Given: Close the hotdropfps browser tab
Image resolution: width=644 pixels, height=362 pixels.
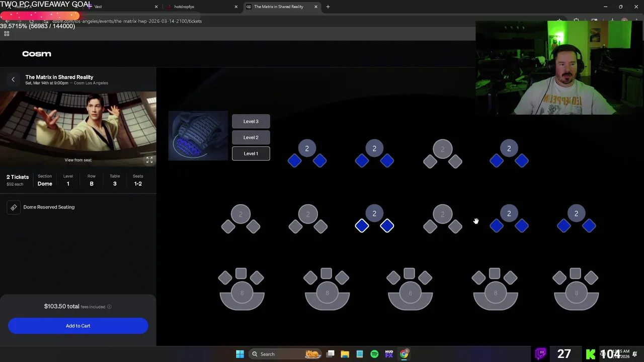Looking at the screenshot, I should [236, 7].
